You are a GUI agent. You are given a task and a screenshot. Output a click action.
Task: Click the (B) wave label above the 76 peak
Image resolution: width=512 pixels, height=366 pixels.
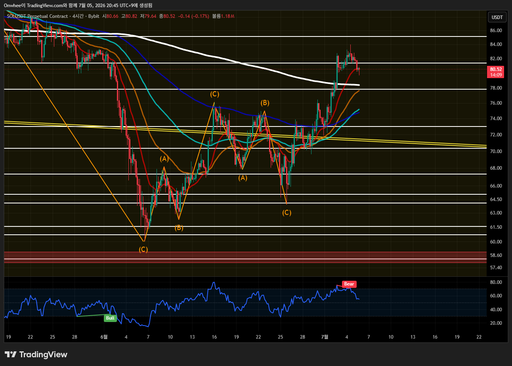[x=265, y=103]
